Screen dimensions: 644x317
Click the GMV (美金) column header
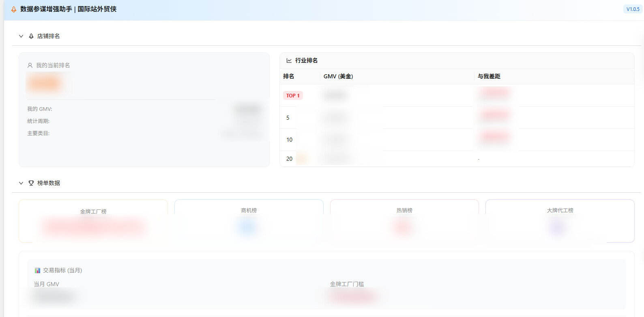[x=338, y=76]
